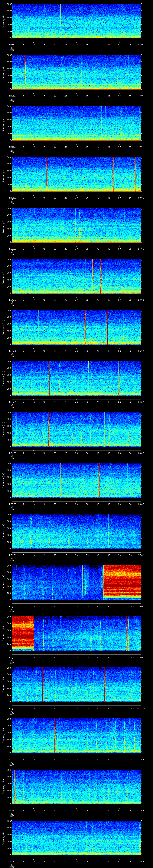Click the 11:52:00 start time label

[12, 351]
